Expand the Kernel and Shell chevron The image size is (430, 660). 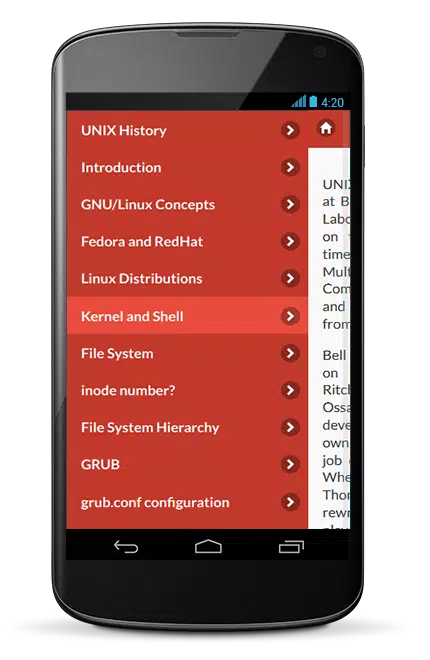(x=290, y=316)
